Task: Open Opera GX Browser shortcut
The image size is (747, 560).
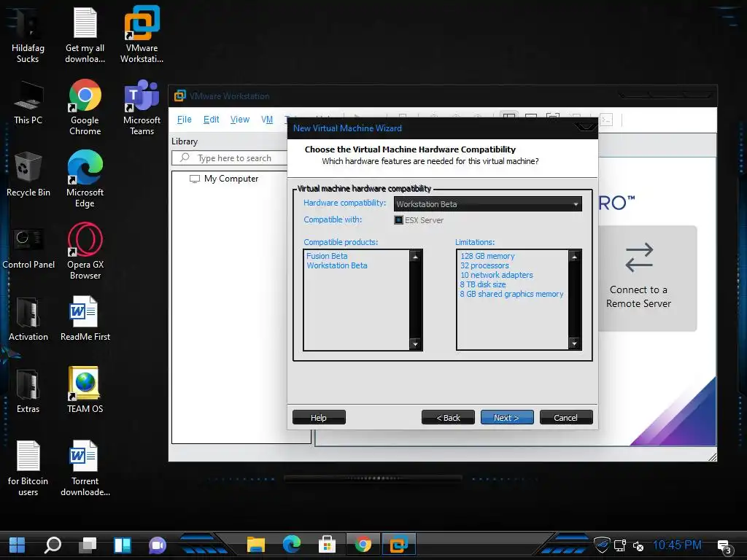Action: [85, 252]
